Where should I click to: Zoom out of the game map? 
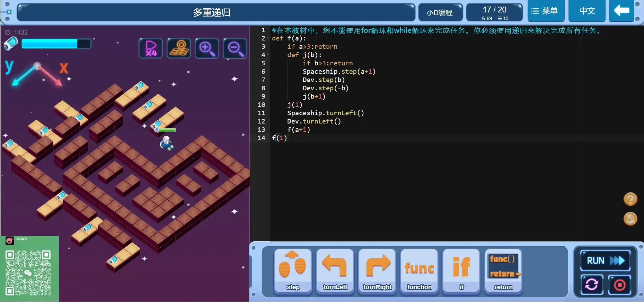coord(235,48)
